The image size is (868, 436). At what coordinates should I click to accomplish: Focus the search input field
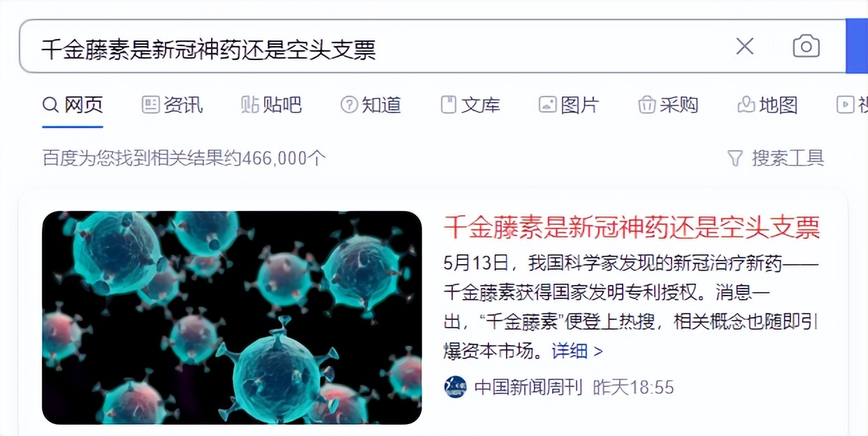point(377,47)
